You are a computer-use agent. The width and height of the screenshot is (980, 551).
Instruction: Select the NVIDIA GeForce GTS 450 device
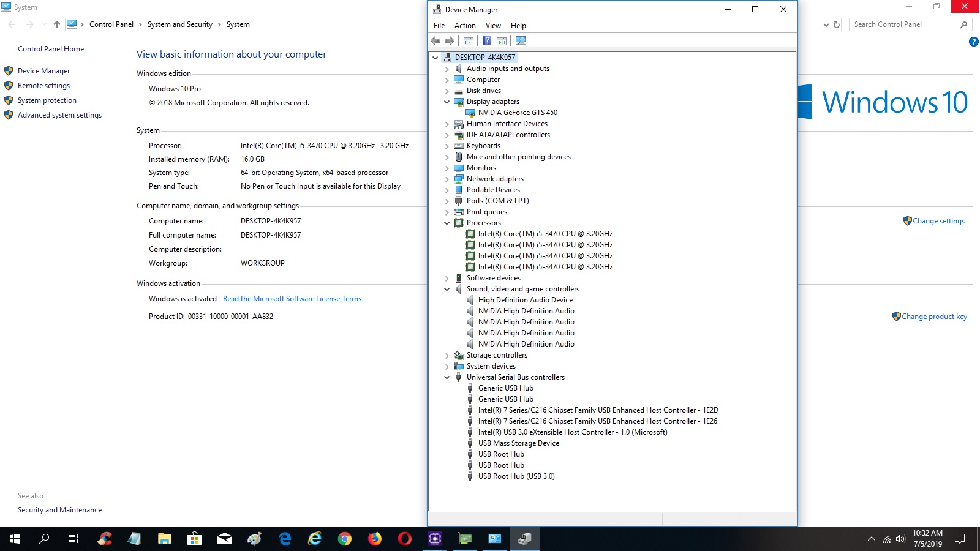tap(518, 113)
